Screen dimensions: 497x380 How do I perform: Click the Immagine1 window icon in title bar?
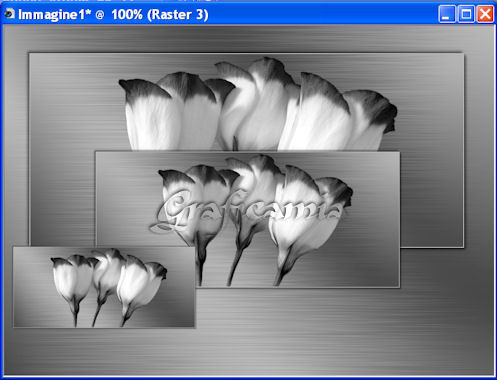coord(9,14)
